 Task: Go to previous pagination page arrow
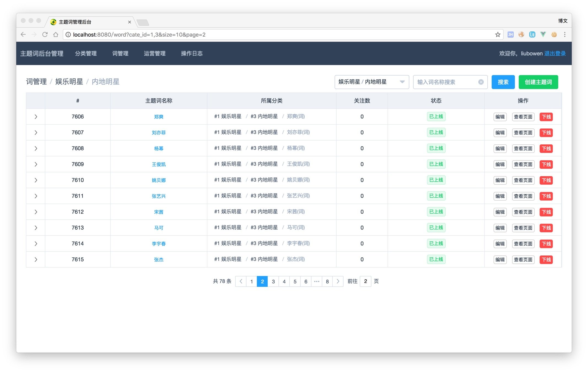241,281
